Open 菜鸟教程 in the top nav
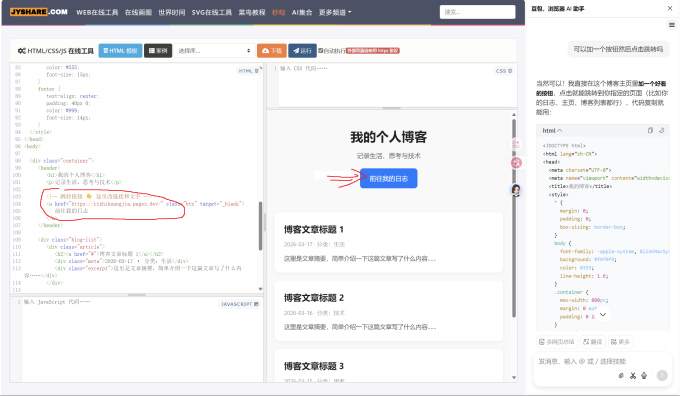The height and width of the screenshot is (396, 680). point(252,12)
